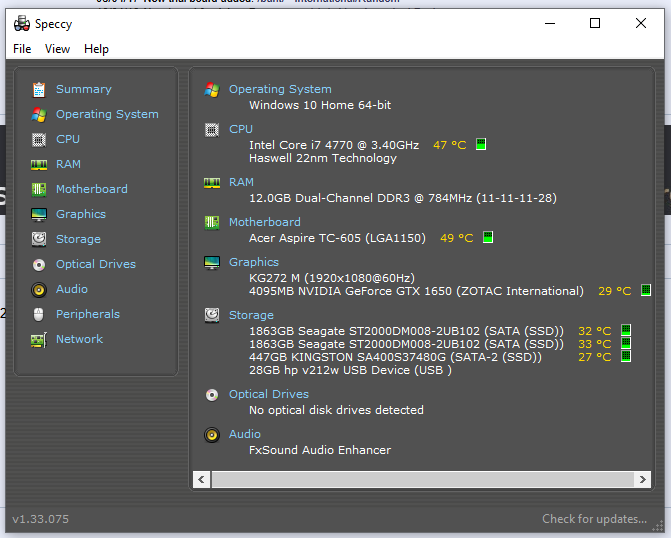Click the Graphics monitor icon in sidebar
Screen dimensions: 671x538
(39, 214)
